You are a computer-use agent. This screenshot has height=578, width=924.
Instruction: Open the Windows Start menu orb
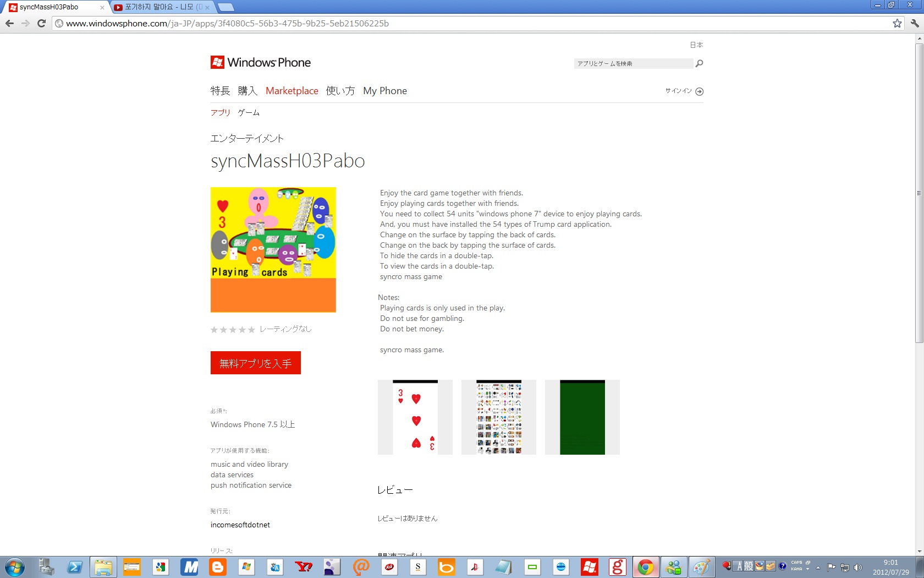[14, 567]
